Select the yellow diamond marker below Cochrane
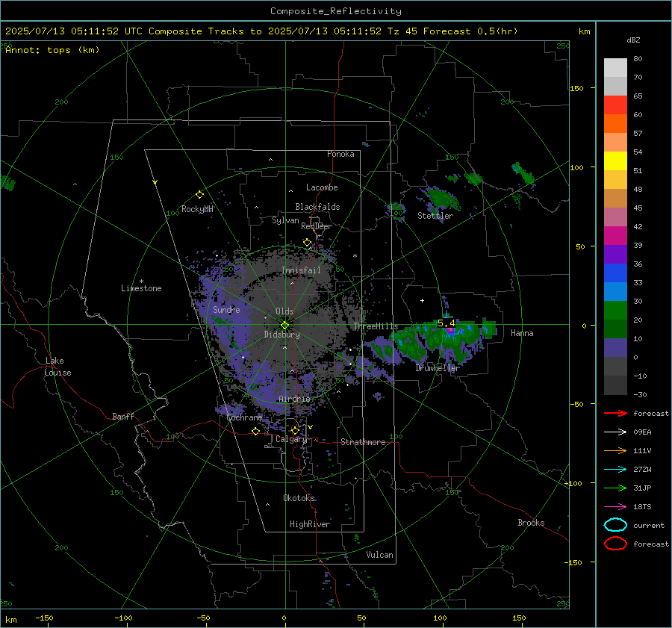 (x=256, y=431)
